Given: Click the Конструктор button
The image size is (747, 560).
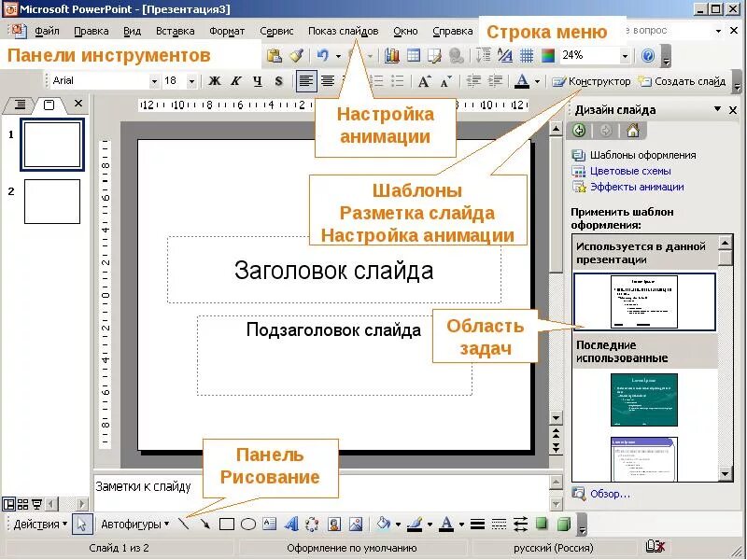Looking at the screenshot, I should click(x=591, y=81).
